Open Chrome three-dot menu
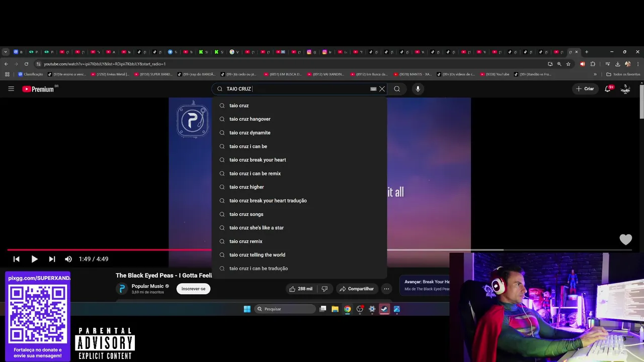 coord(637,64)
